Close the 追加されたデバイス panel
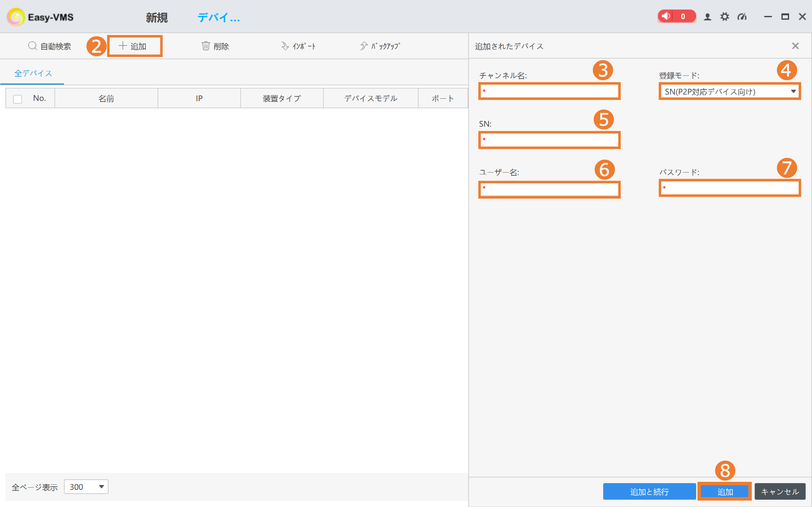812x507 pixels. pyautogui.click(x=795, y=46)
